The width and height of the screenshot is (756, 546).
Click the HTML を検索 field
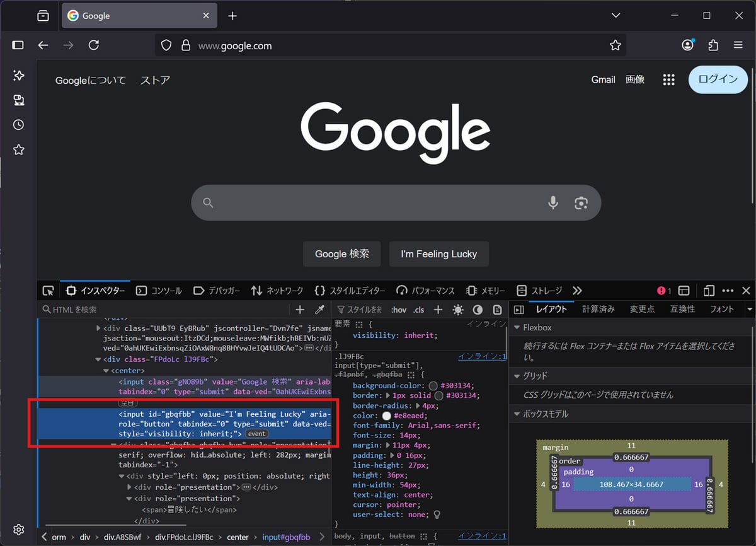165,310
